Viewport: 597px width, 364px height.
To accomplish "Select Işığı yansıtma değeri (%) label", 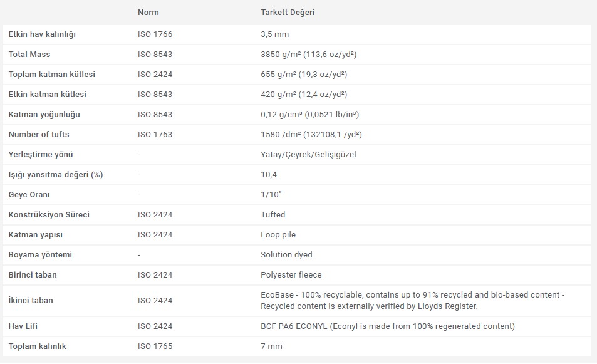I will (x=56, y=175).
